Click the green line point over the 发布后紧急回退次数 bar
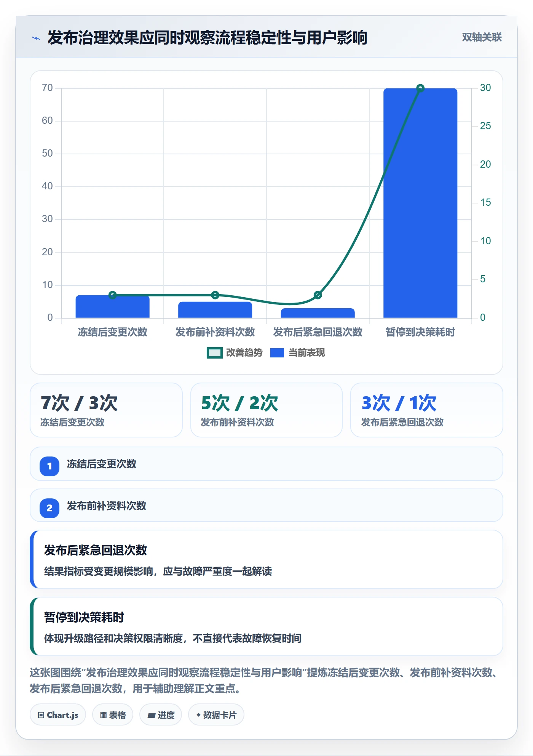This screenshot has height=756, width=533. tap(318, 295)
